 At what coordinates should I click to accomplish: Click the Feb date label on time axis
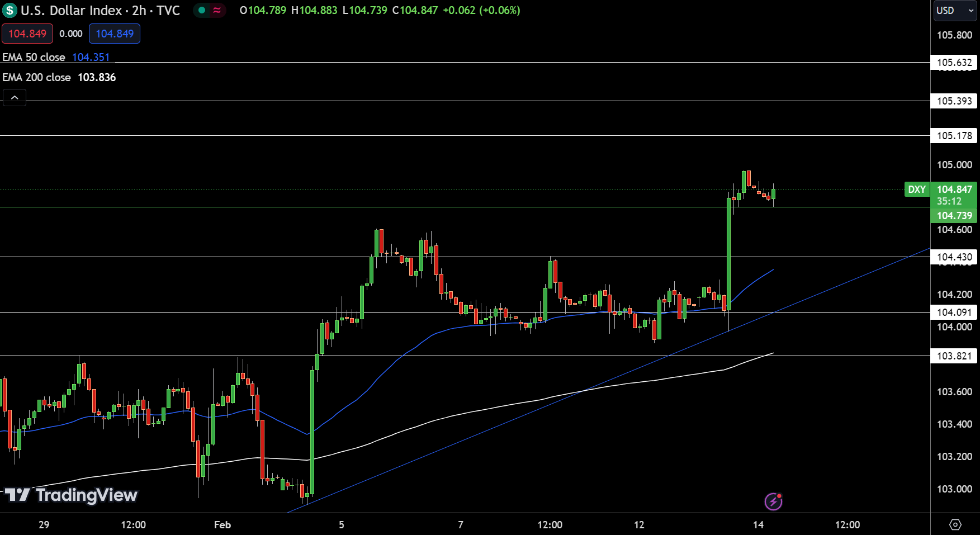tap(222, 524)
